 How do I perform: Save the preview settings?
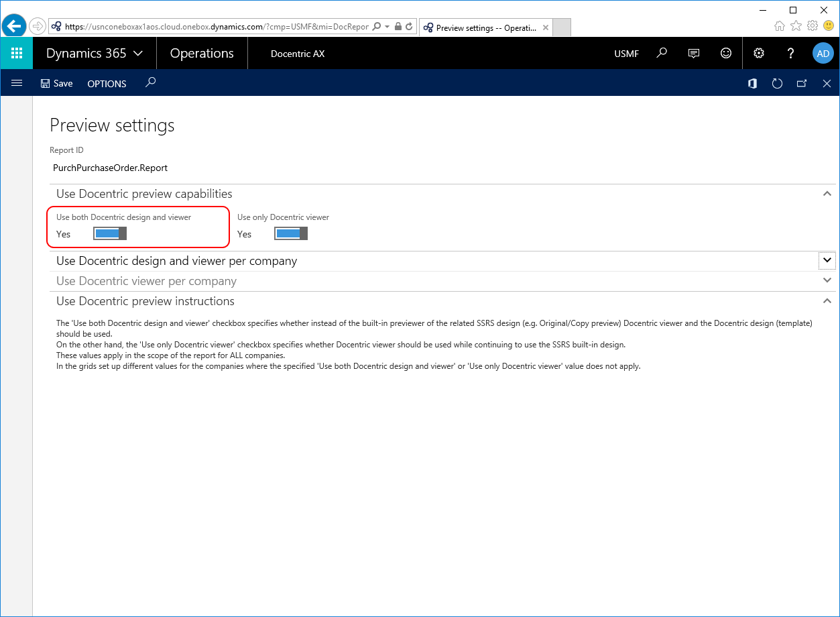click(x=56, y=83)
